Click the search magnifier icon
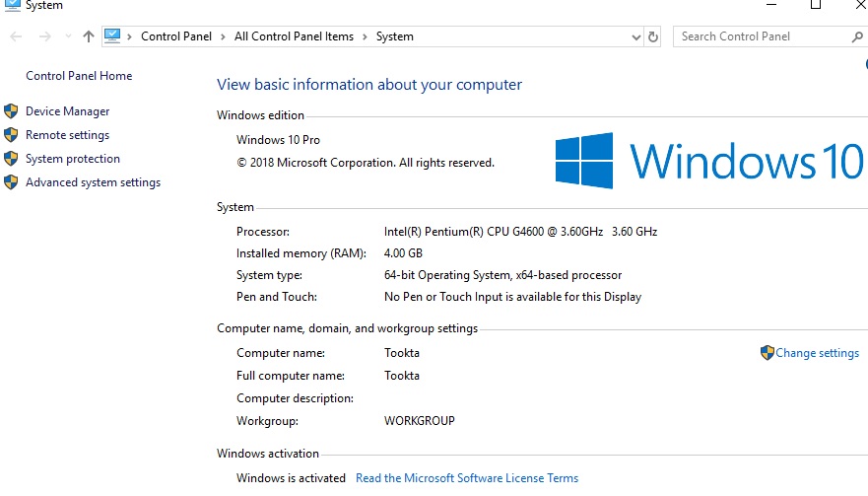The width and height of the screenshot is (868, 496). 857,37
